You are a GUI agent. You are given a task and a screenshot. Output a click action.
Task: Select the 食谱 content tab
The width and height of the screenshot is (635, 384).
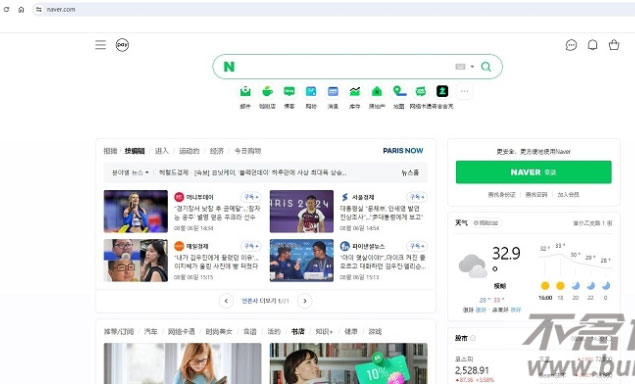250,331
